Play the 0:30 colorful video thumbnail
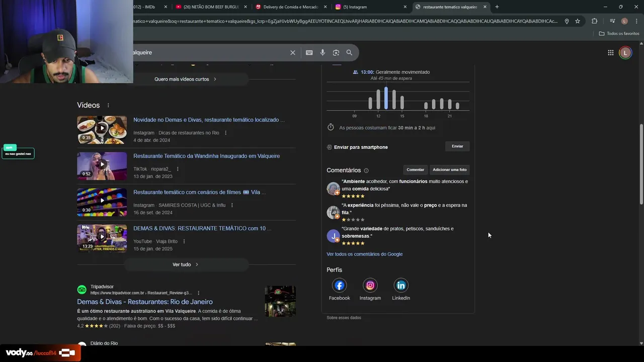This screenshot has width=644, height=362. pyautogui.click(x=102, y=202)
